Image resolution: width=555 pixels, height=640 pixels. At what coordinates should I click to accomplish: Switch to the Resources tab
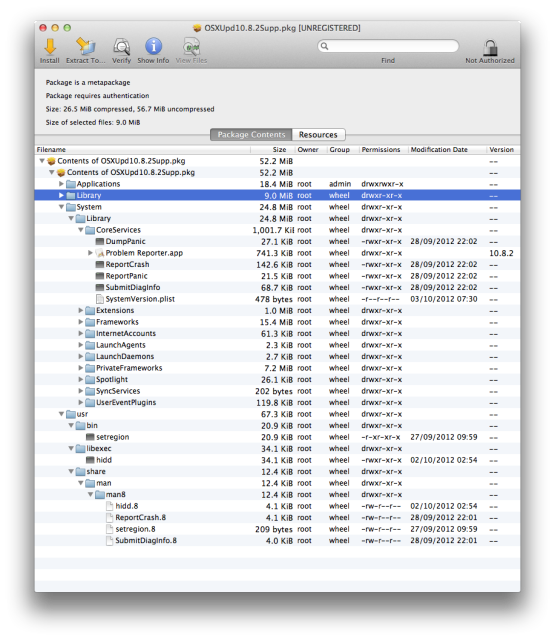(318, 135)
